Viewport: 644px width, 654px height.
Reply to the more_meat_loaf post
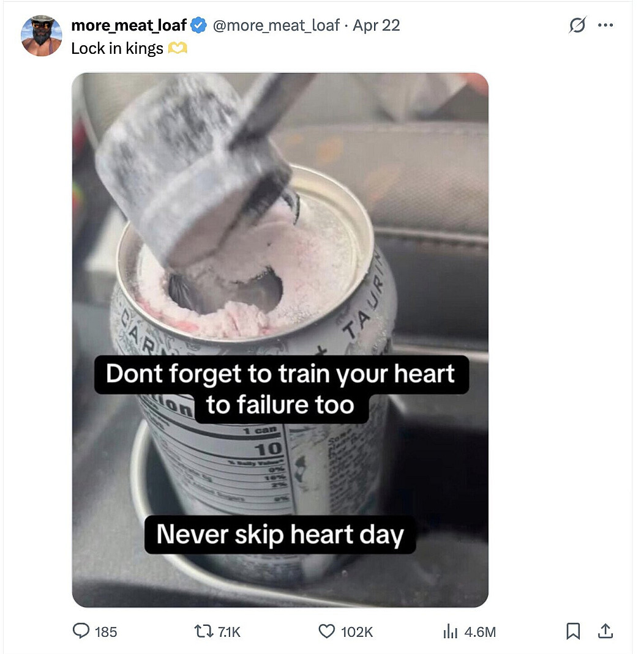coord(81,631)
